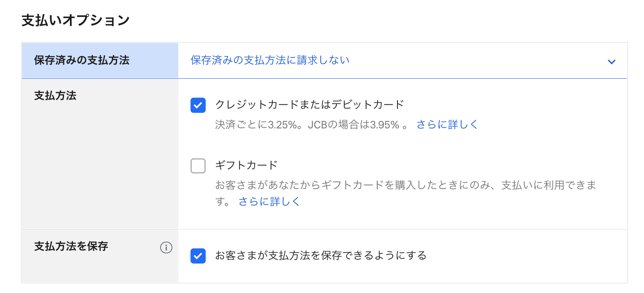Click the 支払いオプション section heading
This screenshot has height=293, width=644.
75,21
